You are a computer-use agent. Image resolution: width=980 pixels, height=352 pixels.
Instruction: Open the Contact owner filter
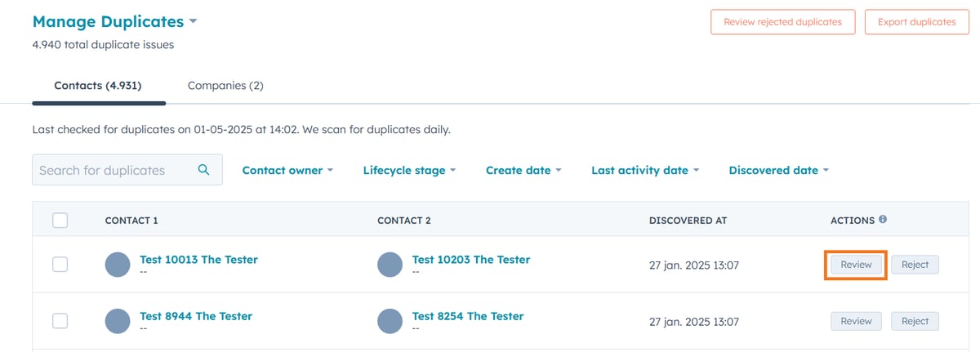click(288, 171)
